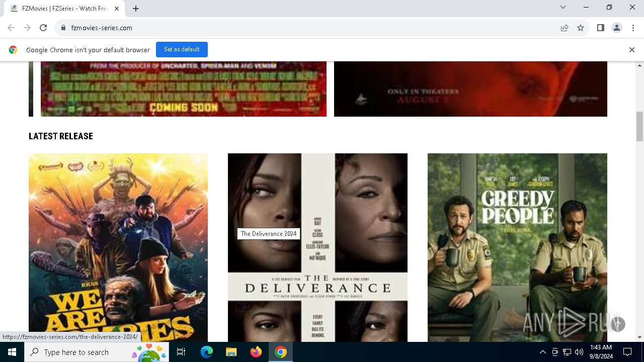Click the LATEST RELEASE heading
This screenshot has height=362, width=644.
pyautogui.click(x=61, y=136)
